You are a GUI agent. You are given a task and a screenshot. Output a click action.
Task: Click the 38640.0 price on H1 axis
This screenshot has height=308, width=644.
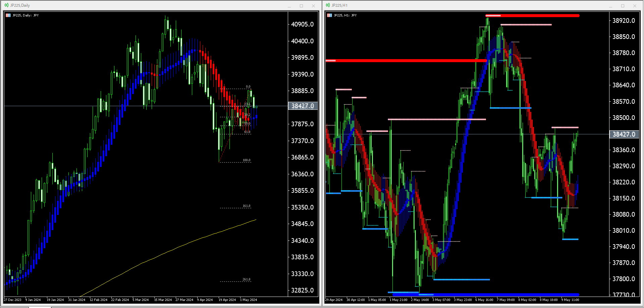(624, 85)
